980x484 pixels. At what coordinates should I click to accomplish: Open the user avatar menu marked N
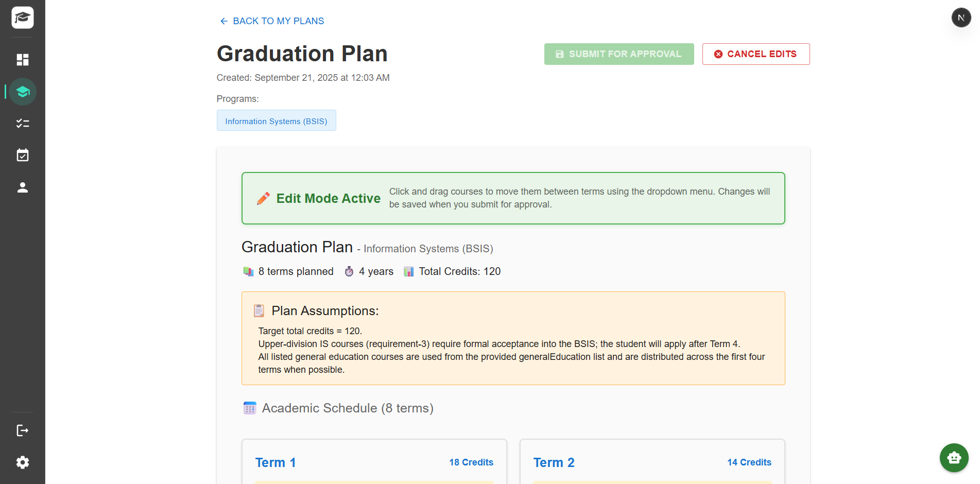(961, 17)
